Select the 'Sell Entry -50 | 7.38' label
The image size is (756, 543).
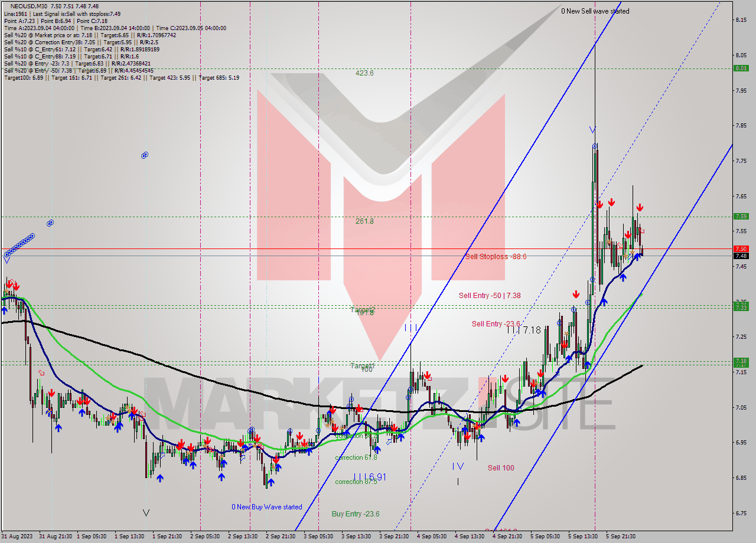click(490, 296)
